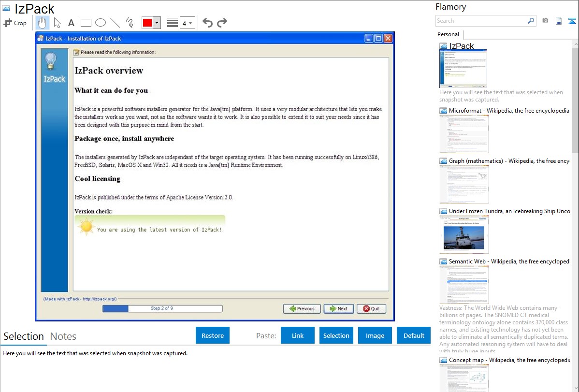Viewport: 579px width, 392px height.
Task: Click the Microformat - Wikipedia title text
Action: (509, 111)
